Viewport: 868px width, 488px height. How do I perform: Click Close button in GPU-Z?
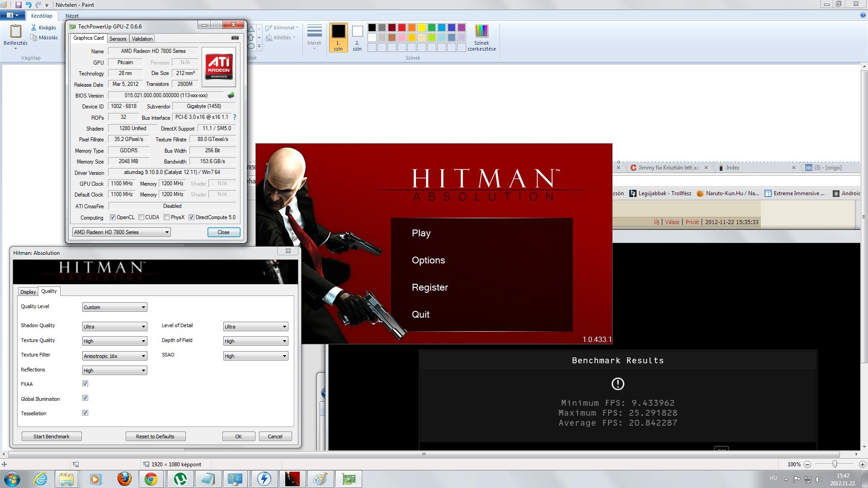tap(223, 232)
